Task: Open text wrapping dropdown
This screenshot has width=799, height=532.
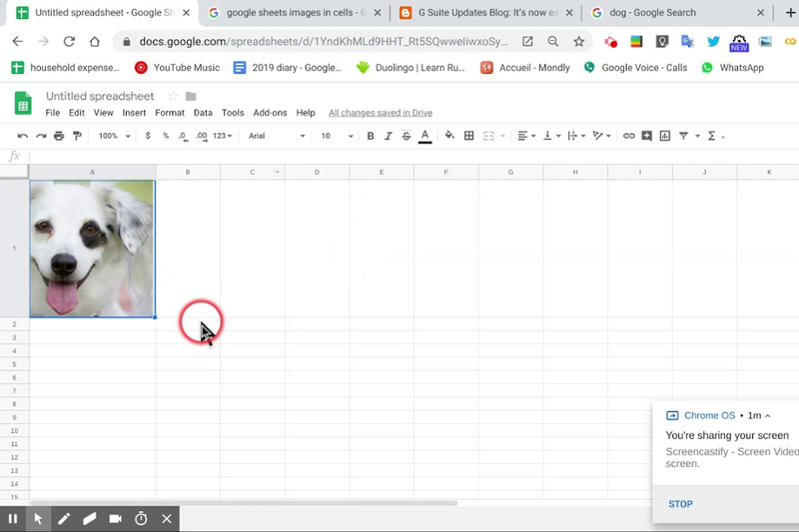Action: point(576,136)
